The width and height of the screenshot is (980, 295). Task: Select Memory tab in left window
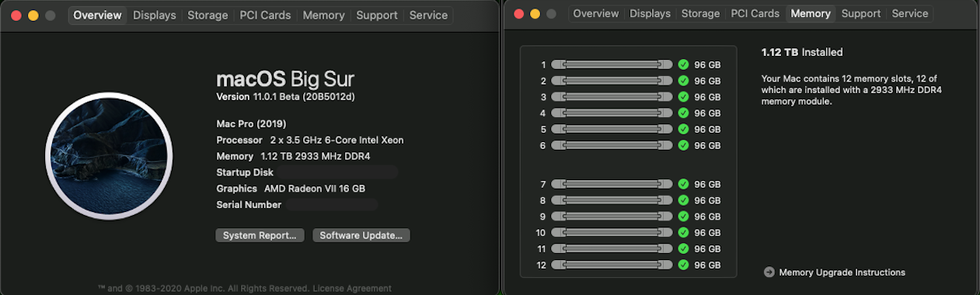tap(324, 15)
